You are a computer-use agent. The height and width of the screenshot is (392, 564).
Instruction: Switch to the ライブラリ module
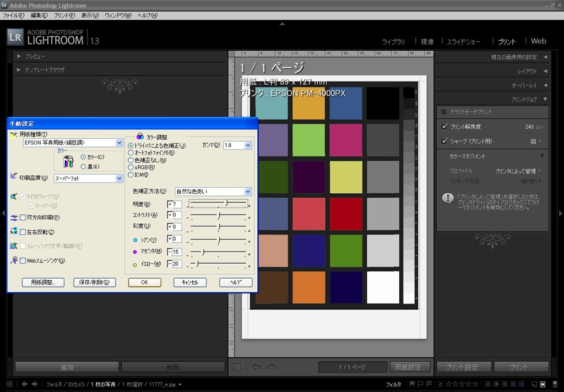[393, 41]
